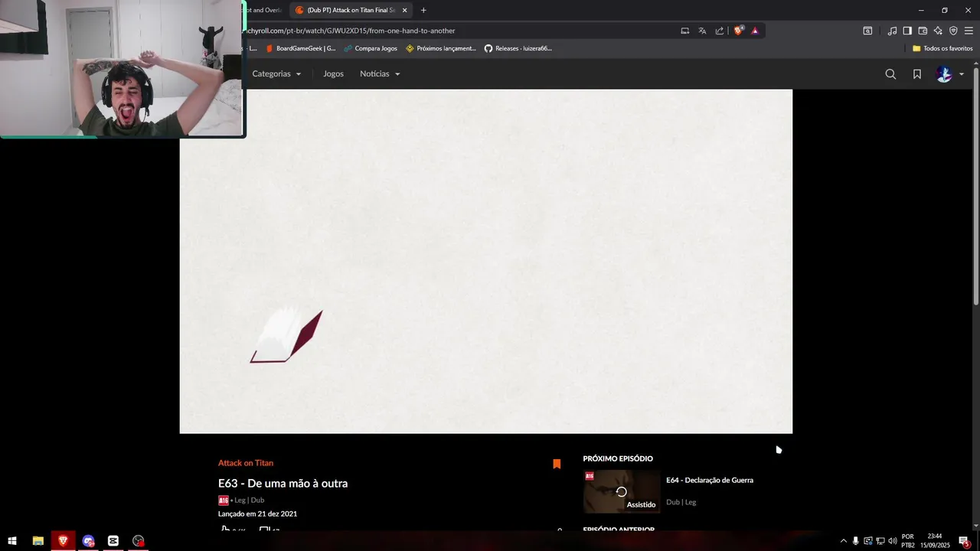Open the profile avatar menu
This screenshot has width=980, height=551.
click(949, 74)
